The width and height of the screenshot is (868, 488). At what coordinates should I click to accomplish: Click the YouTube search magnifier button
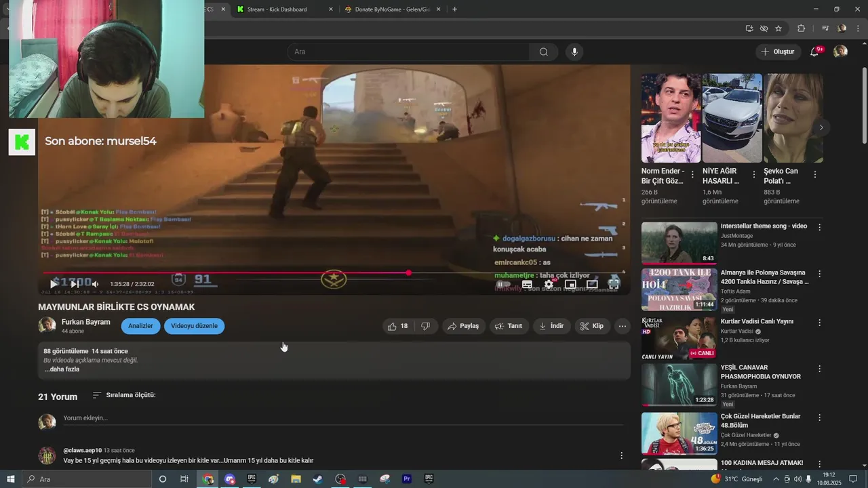click(544, 52)
